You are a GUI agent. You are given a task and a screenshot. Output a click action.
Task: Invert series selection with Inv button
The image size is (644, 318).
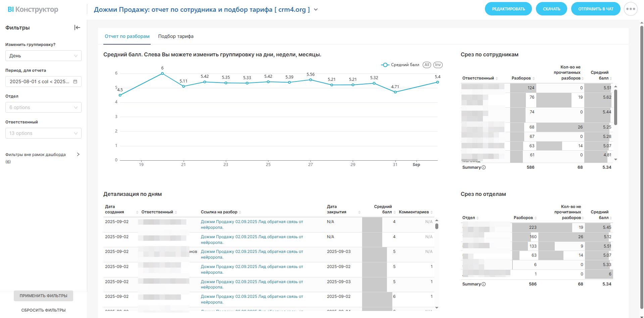[x=438, y=65]
